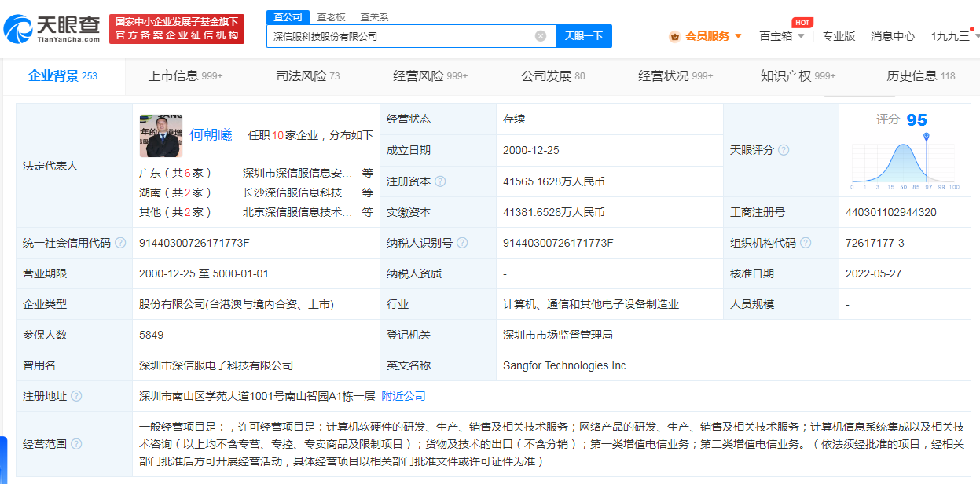Viewport: 980px width, 484px height.
Task: Switch to 企业背景 tab
Action: pyautogui.click(x=63, y=75)
